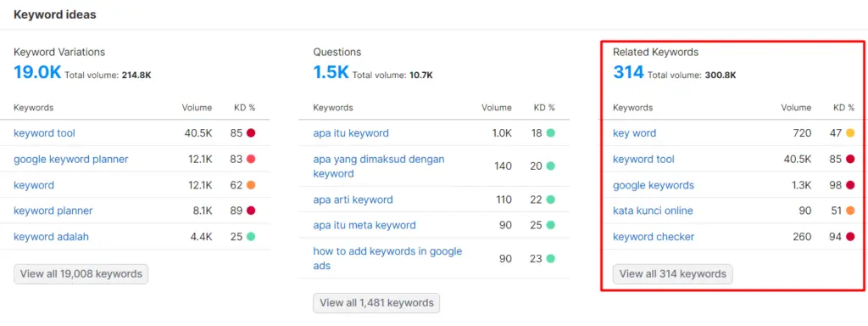Viewport: 868px width, 326px height.
Task: Click green KD dot for apa arti keyword
Action: 550,200
